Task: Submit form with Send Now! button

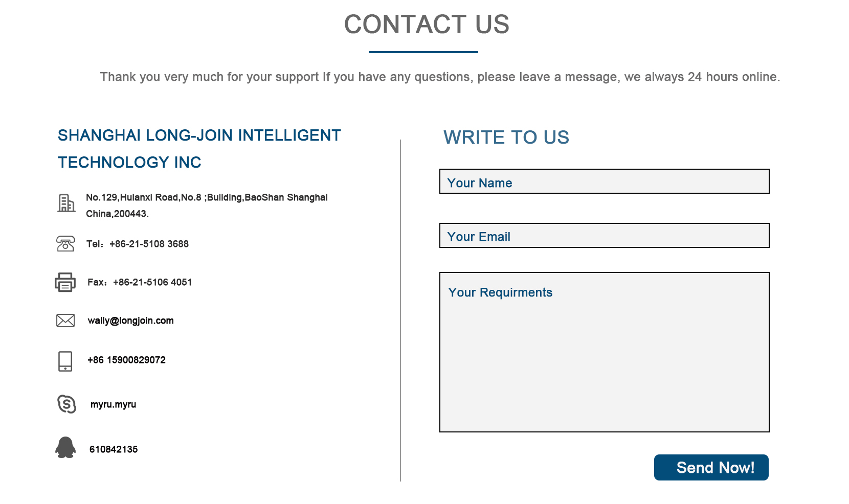Action: coord(711,467)
